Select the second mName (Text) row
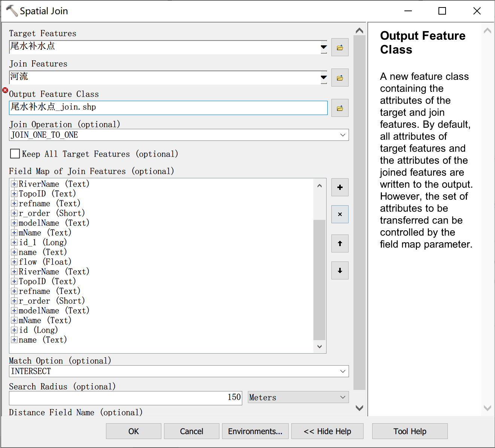This screenshot has width=495, height=448. click(x=45, y=320)
